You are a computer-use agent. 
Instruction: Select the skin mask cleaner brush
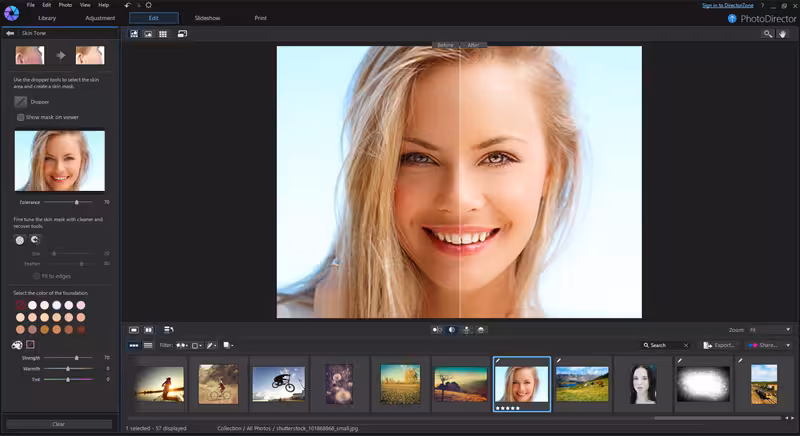click(x=20, y=240)
